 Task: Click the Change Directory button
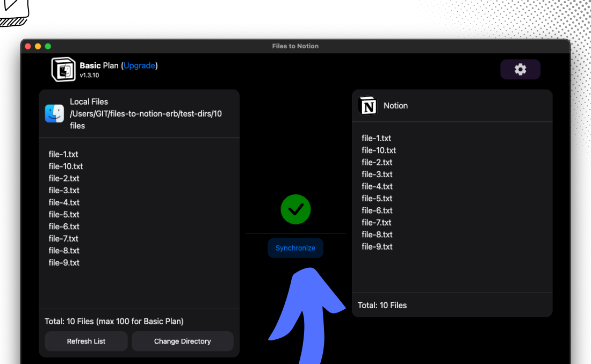tap(183, 341)
